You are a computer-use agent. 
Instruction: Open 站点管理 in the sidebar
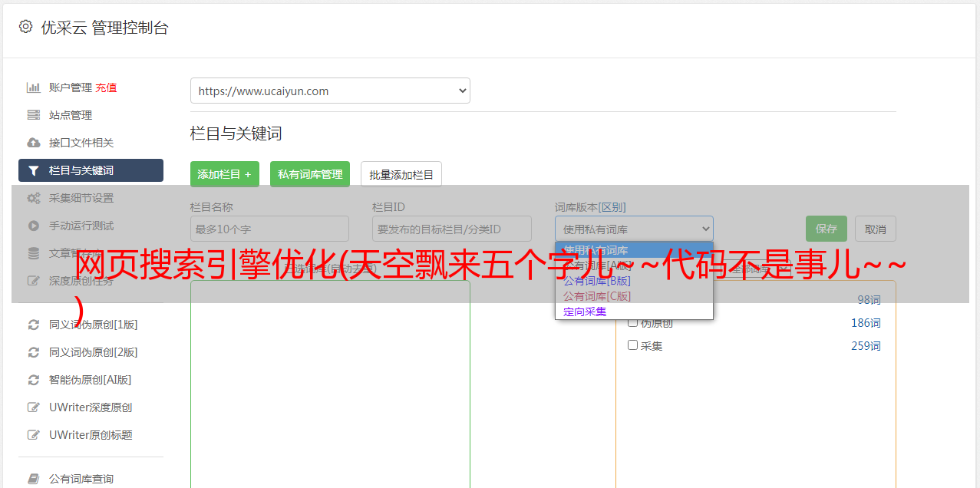click(x=71, y=115)
